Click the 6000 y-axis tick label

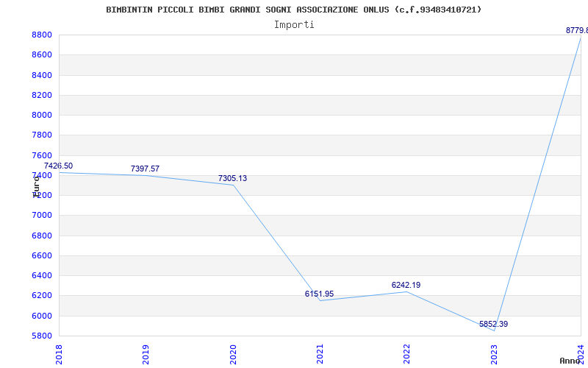(x=42, y=316)
